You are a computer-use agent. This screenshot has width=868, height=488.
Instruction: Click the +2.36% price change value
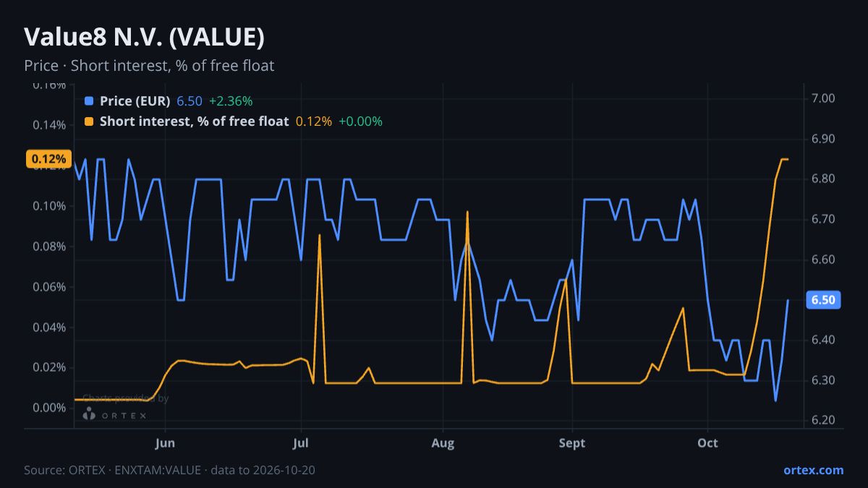click(x=231, y=101)
